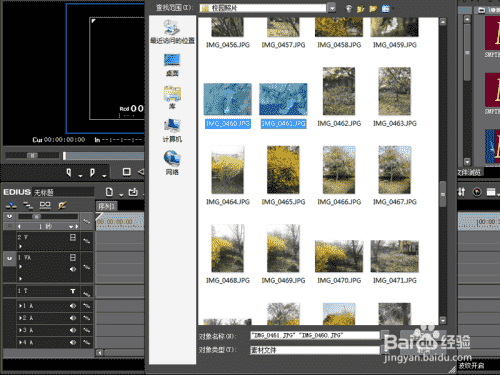
Task: Expand the Look In folder dropdown arrow
Action: [x=331, y=8]
